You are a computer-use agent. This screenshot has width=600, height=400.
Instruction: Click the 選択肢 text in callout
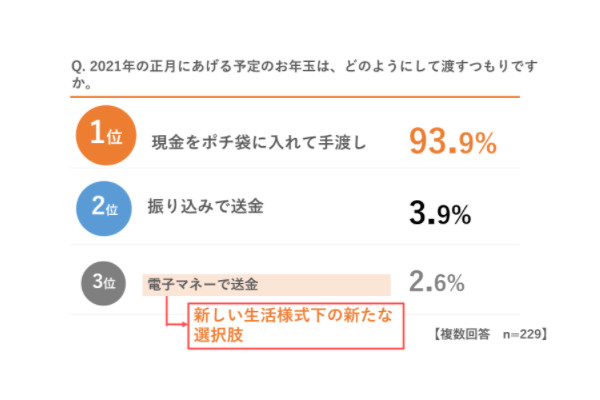(218, 335)
